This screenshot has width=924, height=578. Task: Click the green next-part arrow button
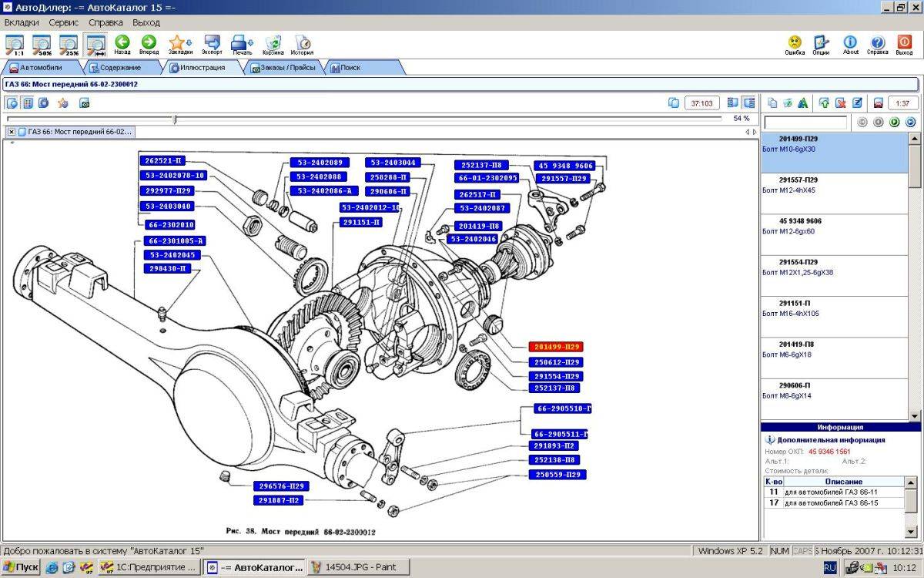(x=895, y=122)
